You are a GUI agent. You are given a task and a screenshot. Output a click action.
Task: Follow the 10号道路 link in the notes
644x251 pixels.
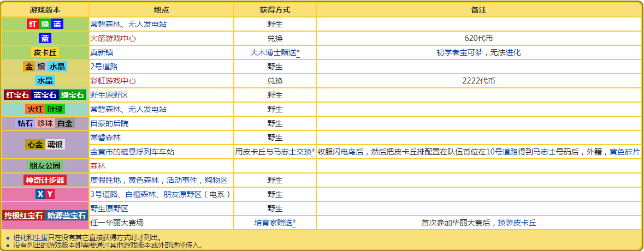coord(501,152)
